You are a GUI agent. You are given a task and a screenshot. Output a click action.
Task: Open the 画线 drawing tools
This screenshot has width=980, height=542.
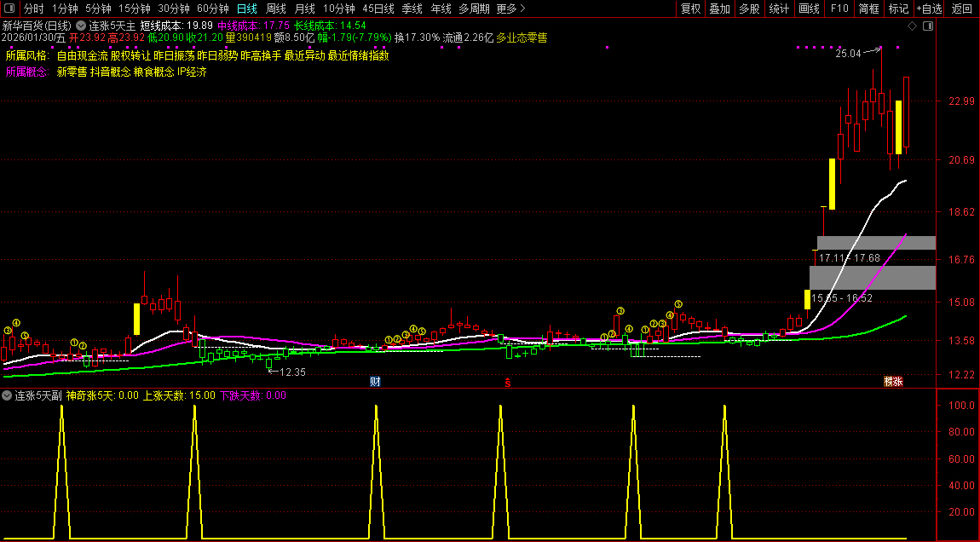pyautogui.click(x=809, y=9)
